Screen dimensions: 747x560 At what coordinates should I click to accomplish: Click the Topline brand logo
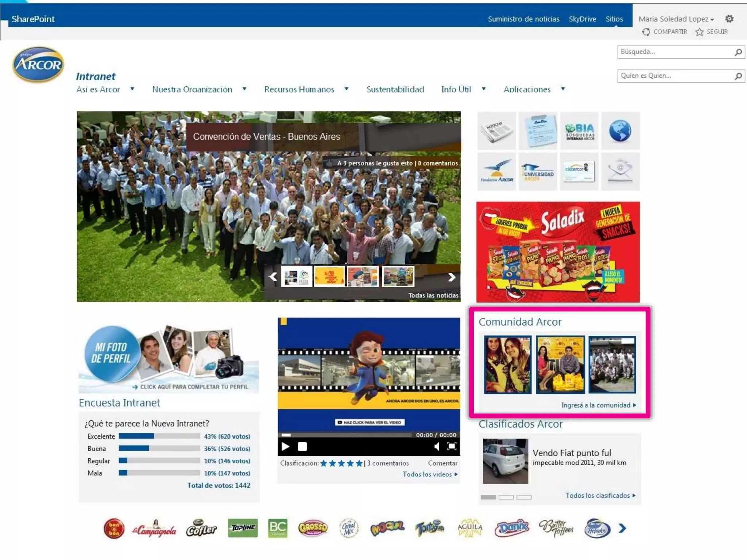243,528
